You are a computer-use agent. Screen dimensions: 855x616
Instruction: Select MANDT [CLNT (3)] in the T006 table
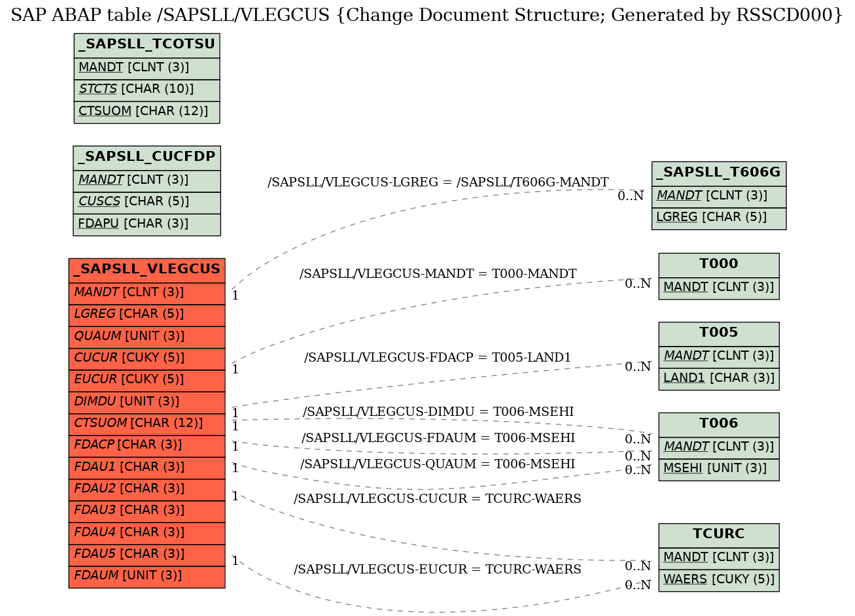tap(719, 447)
